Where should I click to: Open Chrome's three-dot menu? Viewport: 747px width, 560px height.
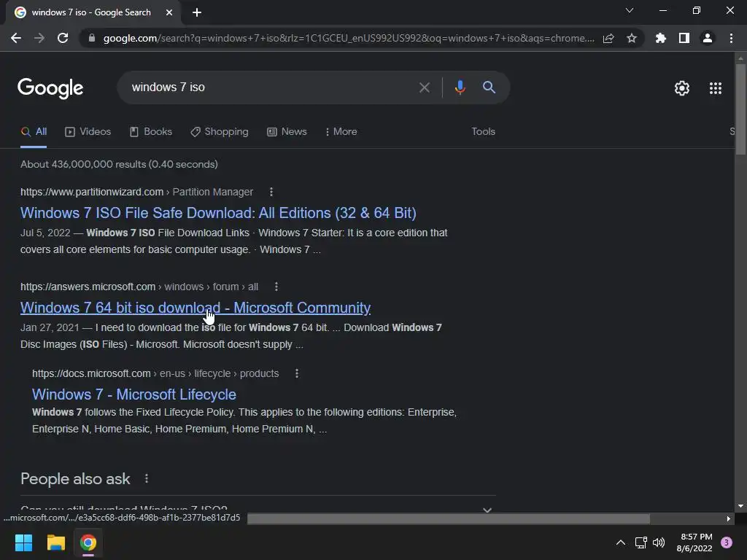point(731,38)
